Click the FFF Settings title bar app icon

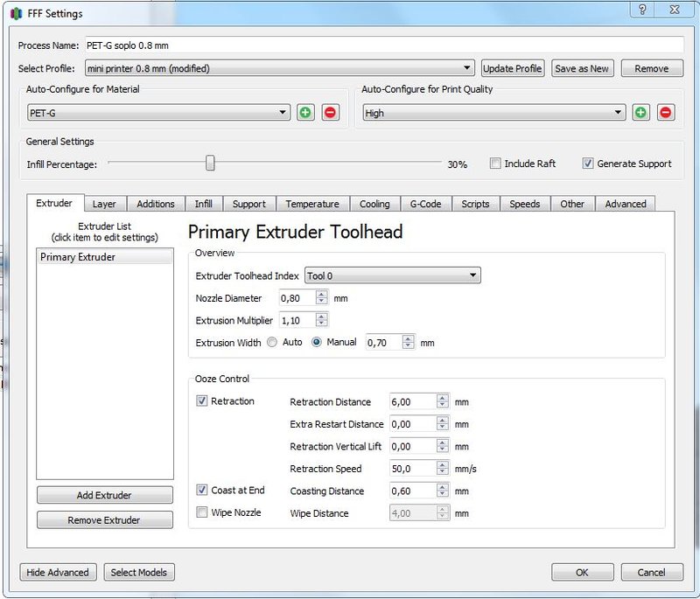(16, 13)
